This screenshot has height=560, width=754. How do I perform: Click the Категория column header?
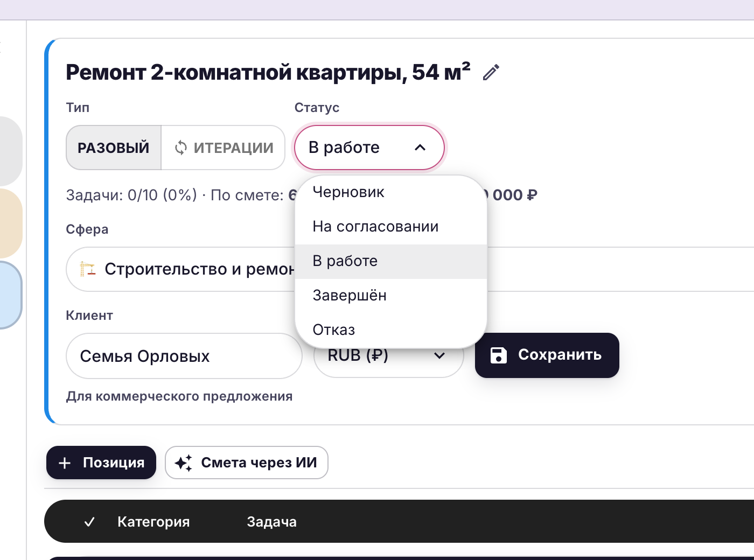click(x=153, y=522)
